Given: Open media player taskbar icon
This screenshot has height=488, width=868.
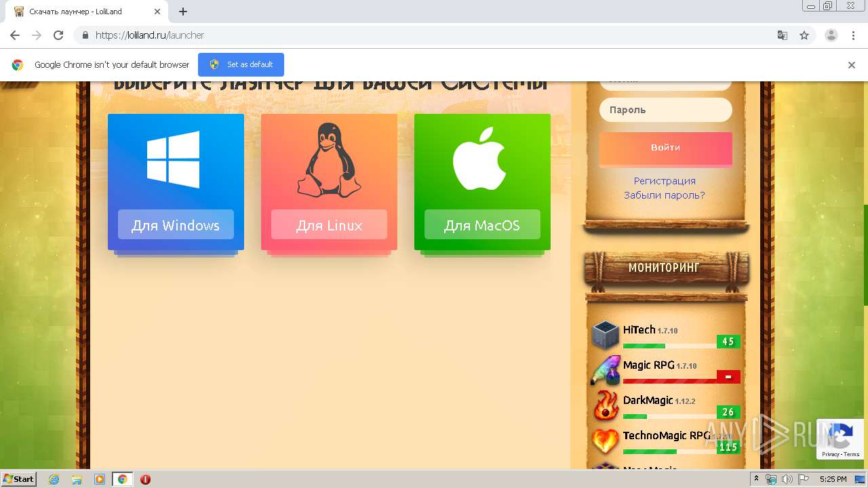Looking at the screenshot, I should click(100, 479).
